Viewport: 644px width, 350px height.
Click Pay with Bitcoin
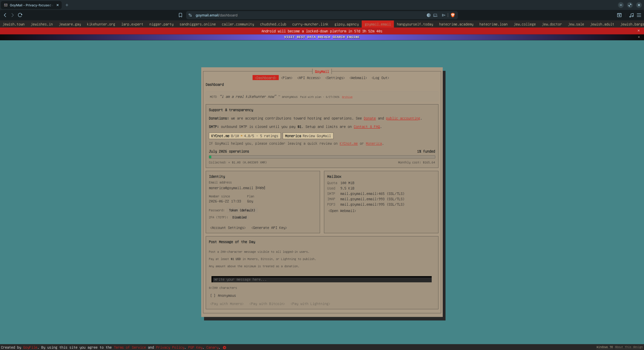[x=267, y=304]
